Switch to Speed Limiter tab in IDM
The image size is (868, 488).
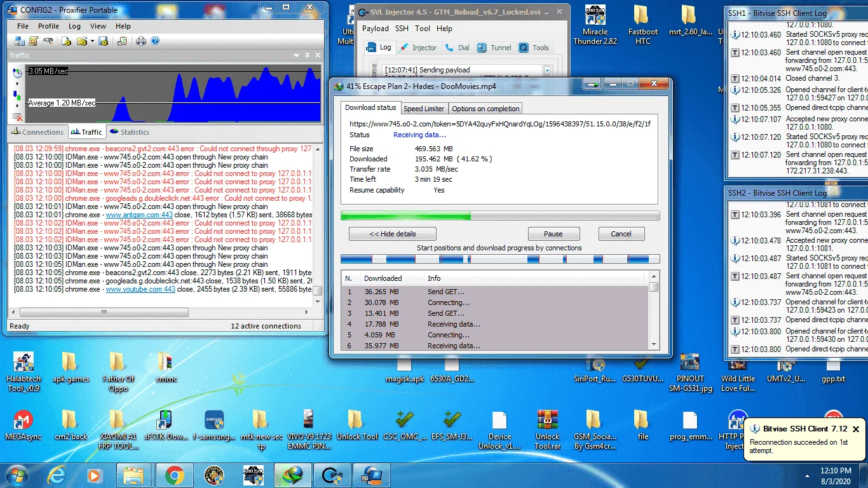pyautogui.click(x=424, y=109)
